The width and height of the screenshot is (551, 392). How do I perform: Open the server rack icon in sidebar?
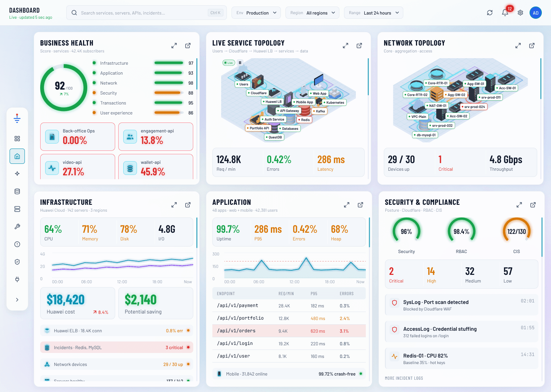point(17,209)
